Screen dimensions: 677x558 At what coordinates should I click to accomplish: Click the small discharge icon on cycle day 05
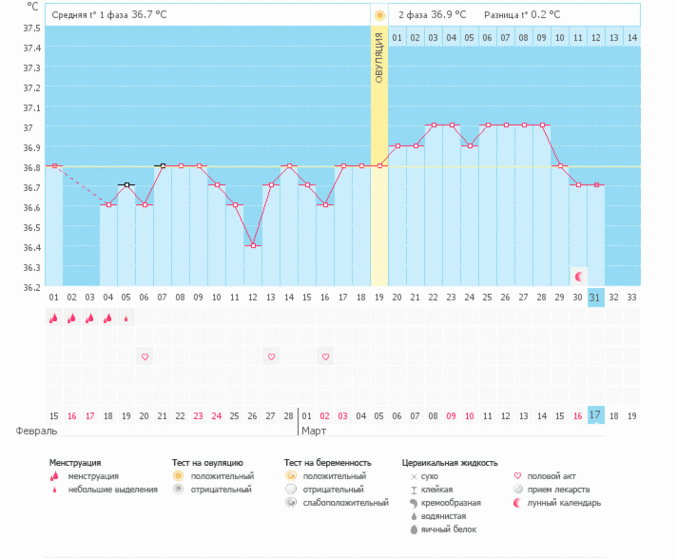pos(126,318)
